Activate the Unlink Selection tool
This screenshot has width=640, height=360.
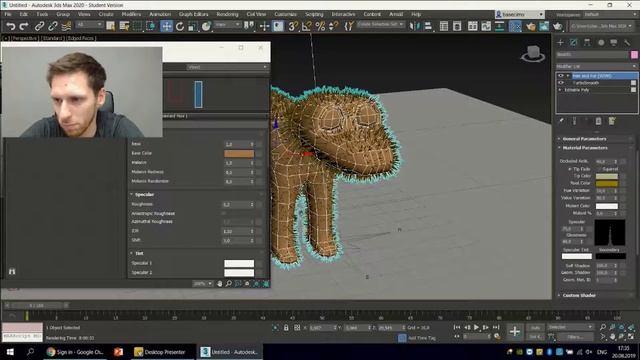53,27
